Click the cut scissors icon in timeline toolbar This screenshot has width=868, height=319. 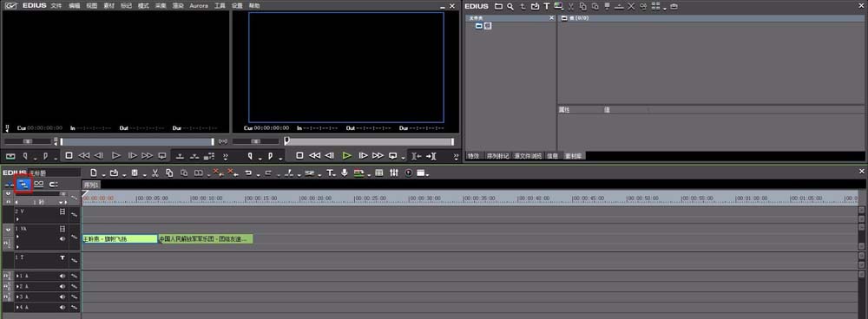(155, 173)
